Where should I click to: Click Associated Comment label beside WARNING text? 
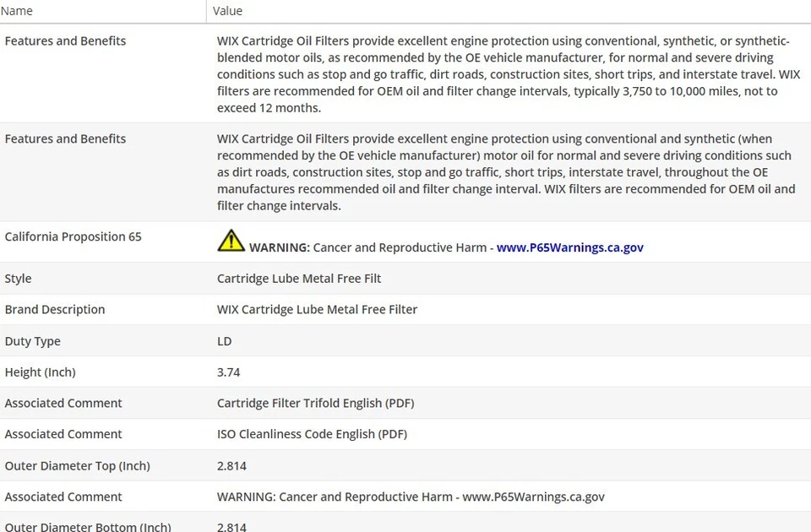tap(63, 497)
